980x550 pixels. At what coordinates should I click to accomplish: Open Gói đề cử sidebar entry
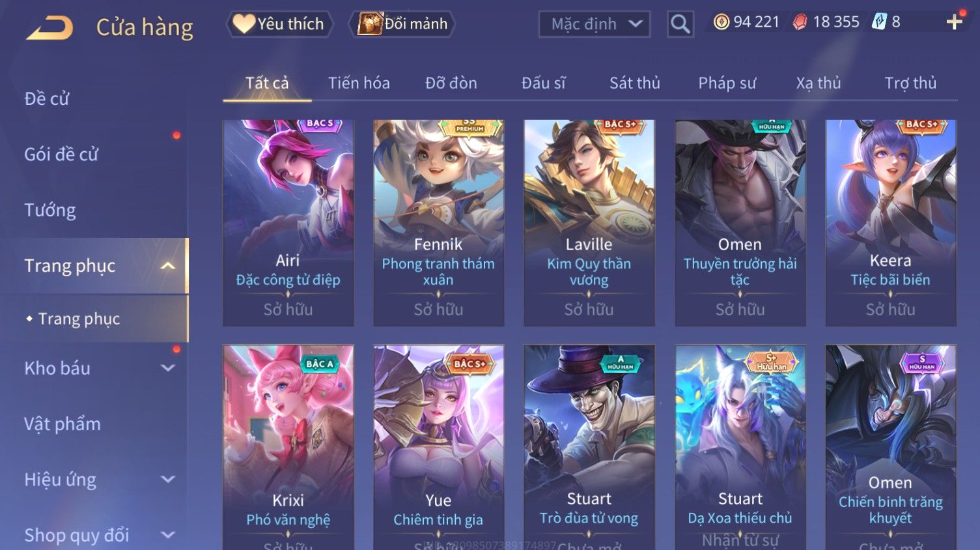(x=61, y=154)
